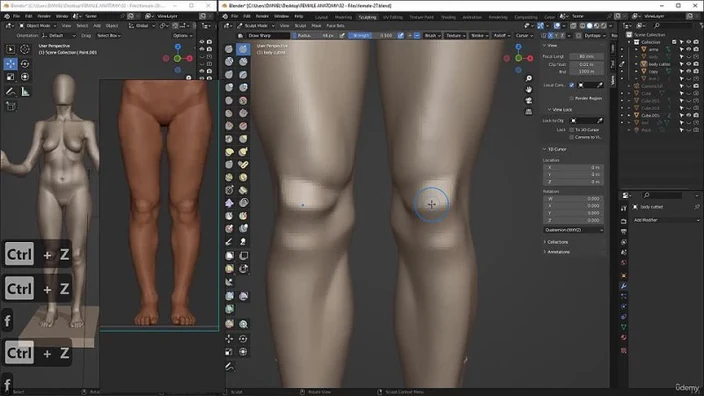Expand the Collections panel in sidebar
This screenshot has width=704, height=396.
pos(556,242)
